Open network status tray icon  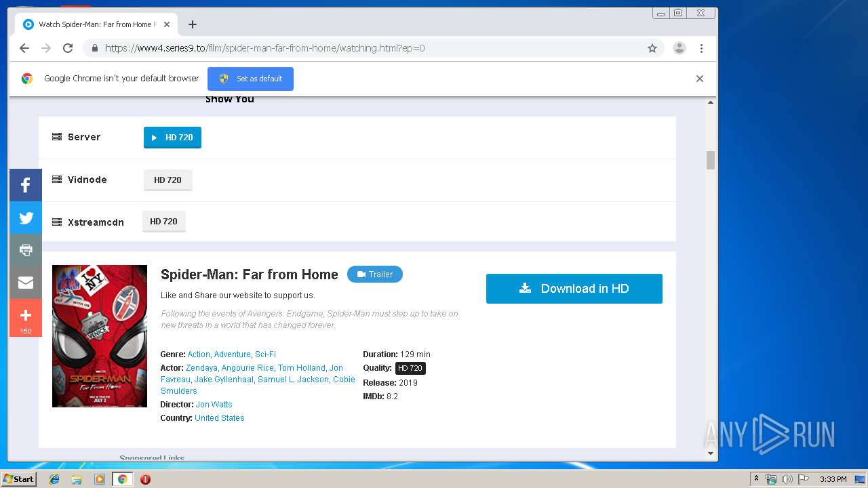[x=771, y=479]
